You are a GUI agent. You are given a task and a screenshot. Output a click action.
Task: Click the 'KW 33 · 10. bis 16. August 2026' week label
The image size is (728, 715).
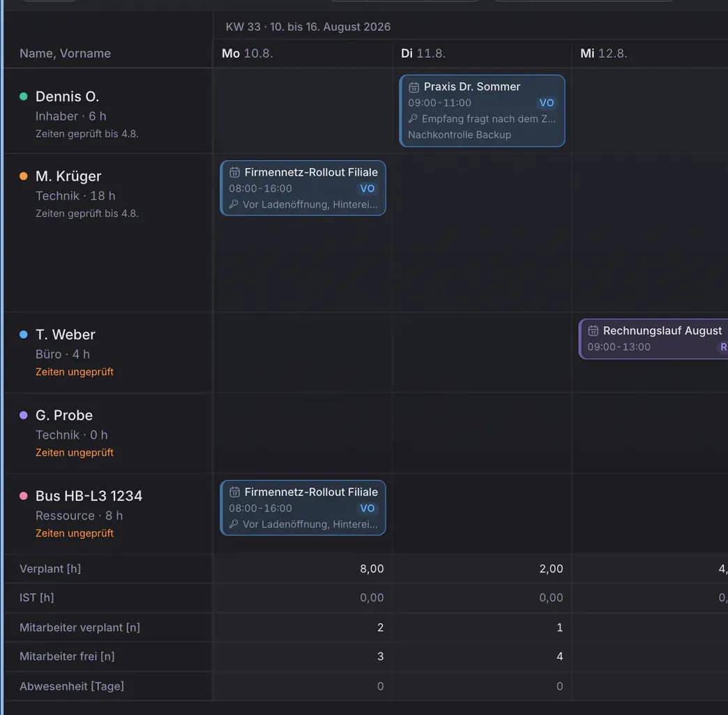coord(308,27)
